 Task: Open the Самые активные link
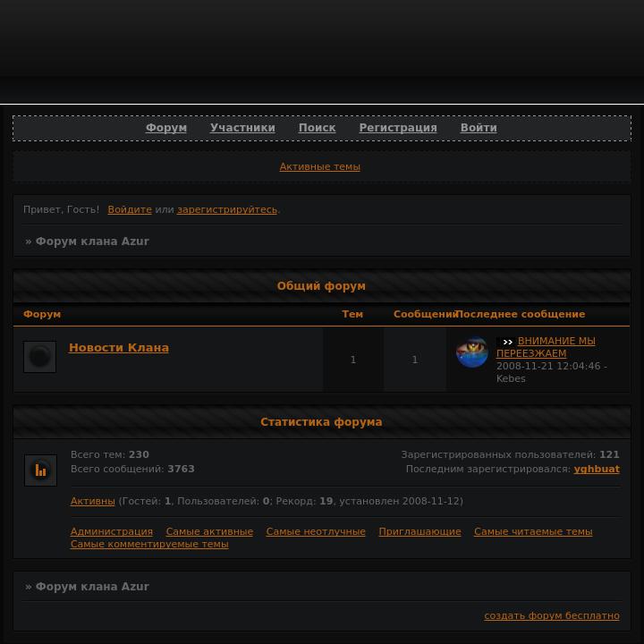pyautogui.click(x=209, y=531)
